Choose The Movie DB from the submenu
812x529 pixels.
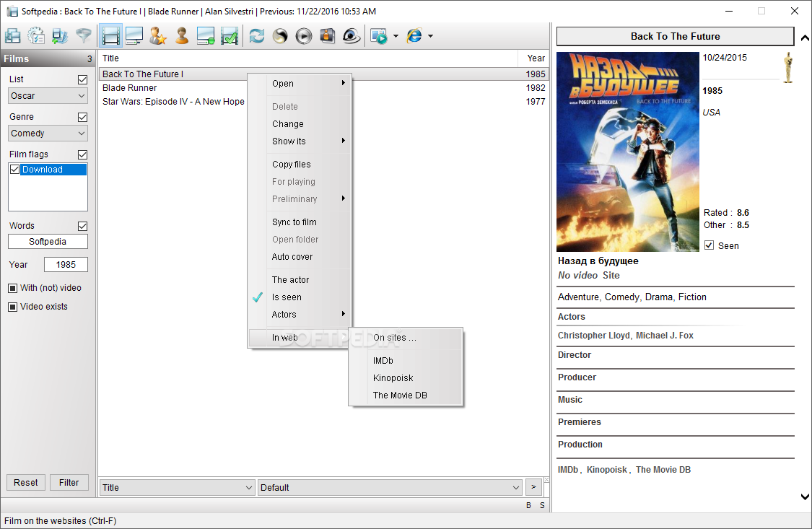[x=406, y=395]
